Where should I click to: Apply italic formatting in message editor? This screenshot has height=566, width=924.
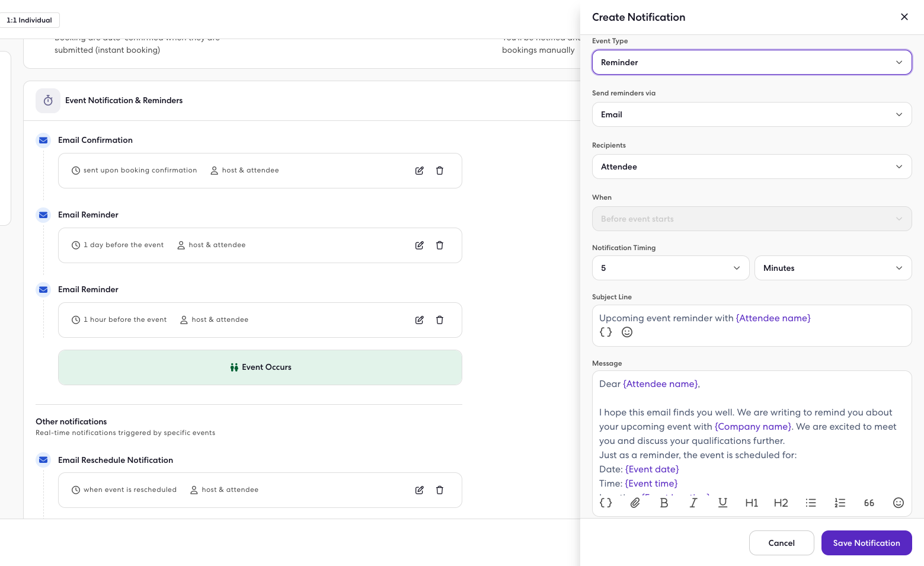coord(693,503)
